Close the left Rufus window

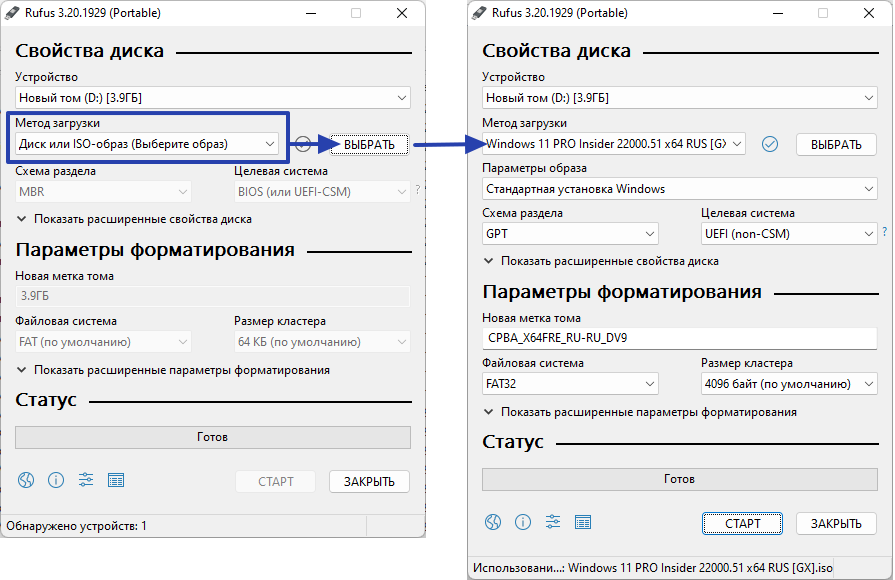(x=402, y=13)
